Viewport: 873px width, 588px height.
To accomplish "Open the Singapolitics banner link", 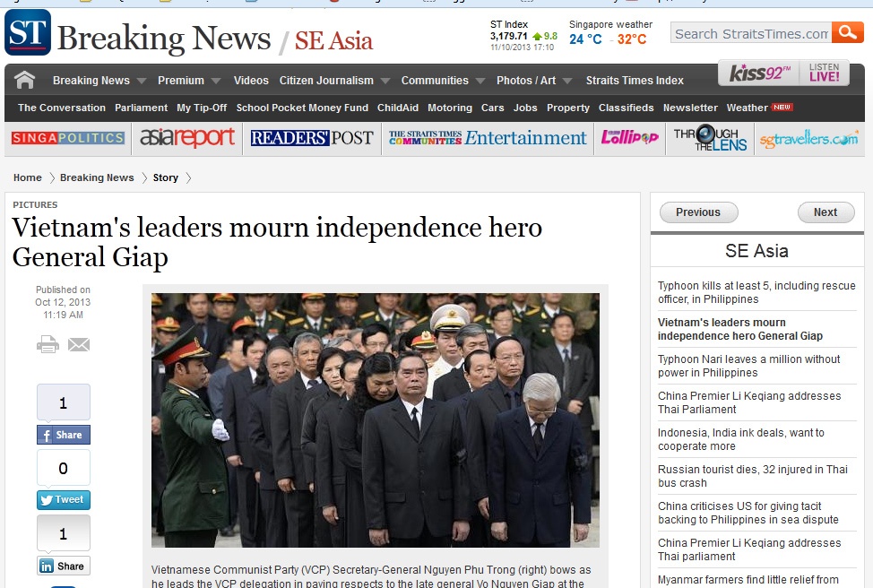I will point(68,137).
